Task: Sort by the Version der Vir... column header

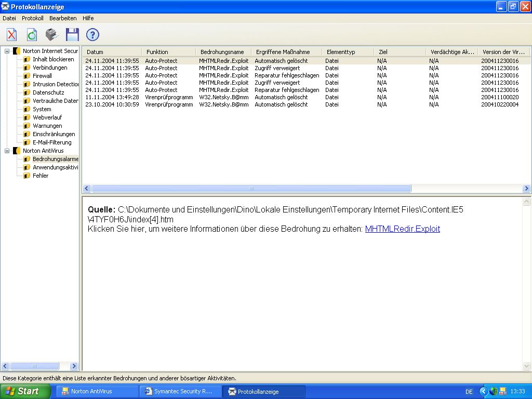Action: (x=504, y=52)
